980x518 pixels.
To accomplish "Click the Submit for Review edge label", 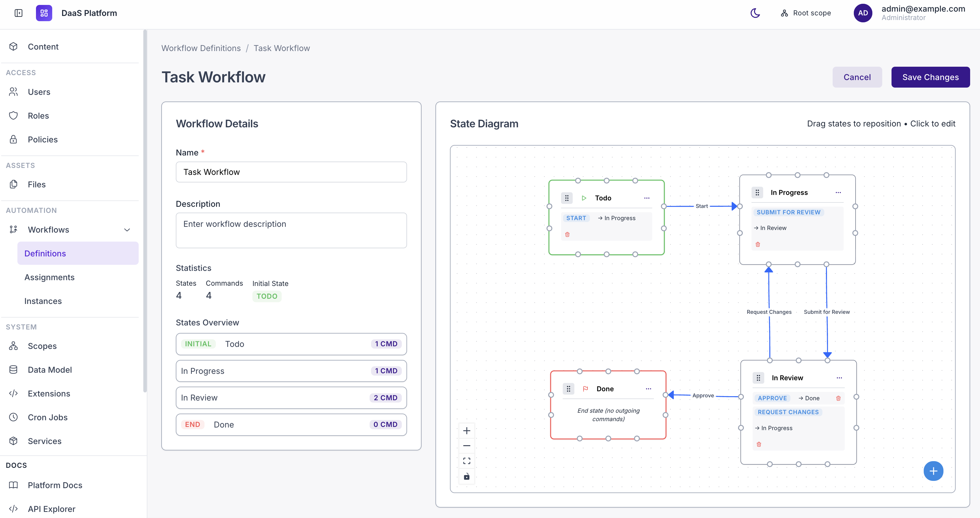I will click(826, 312).
